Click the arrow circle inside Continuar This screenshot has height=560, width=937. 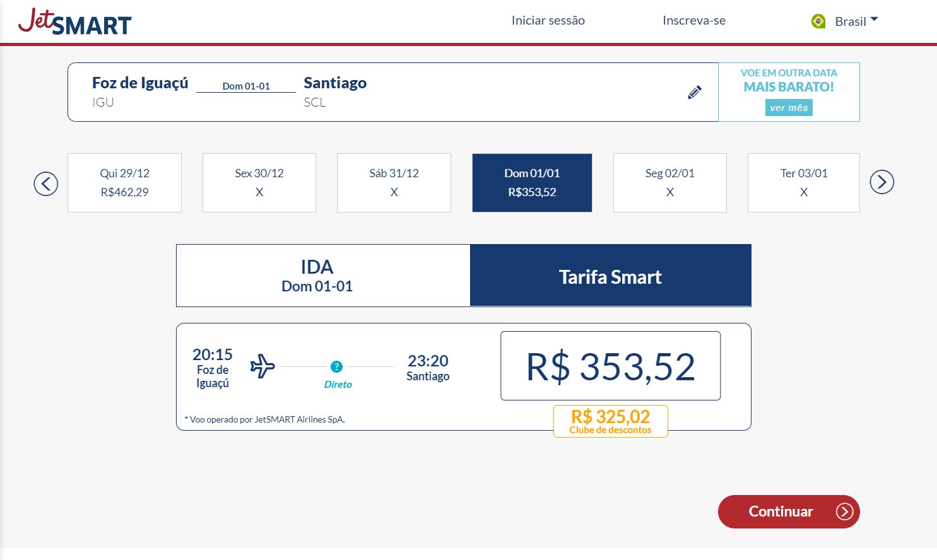pyautogui.click(x=844, y=511)
